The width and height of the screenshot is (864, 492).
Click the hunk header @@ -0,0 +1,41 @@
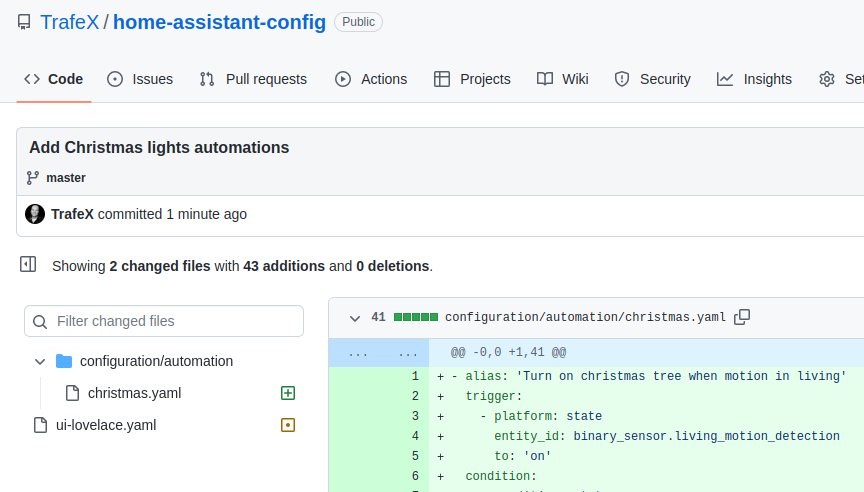point(508,353)
